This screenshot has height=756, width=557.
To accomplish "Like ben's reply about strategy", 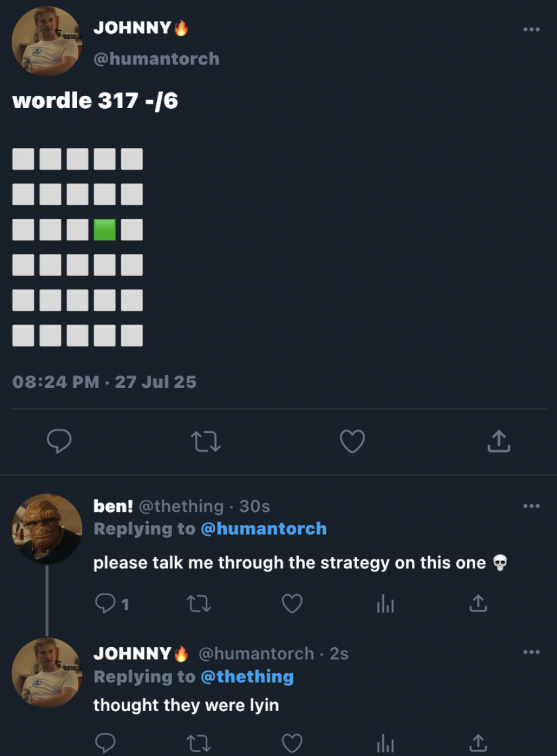I will (292, 604).
